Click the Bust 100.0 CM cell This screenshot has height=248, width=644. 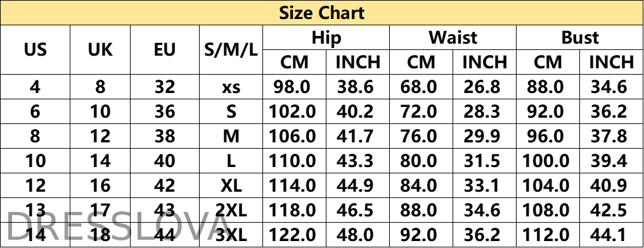tap(548, 161)
